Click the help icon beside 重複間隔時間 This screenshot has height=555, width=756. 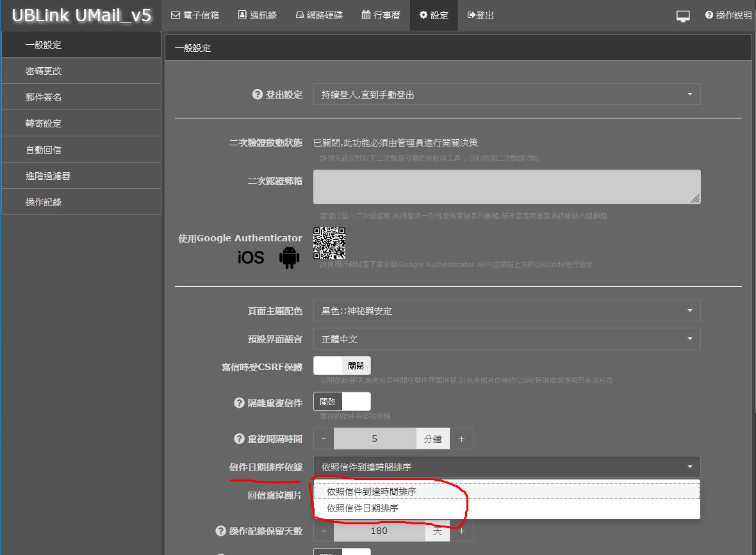(x=239, y=439)
